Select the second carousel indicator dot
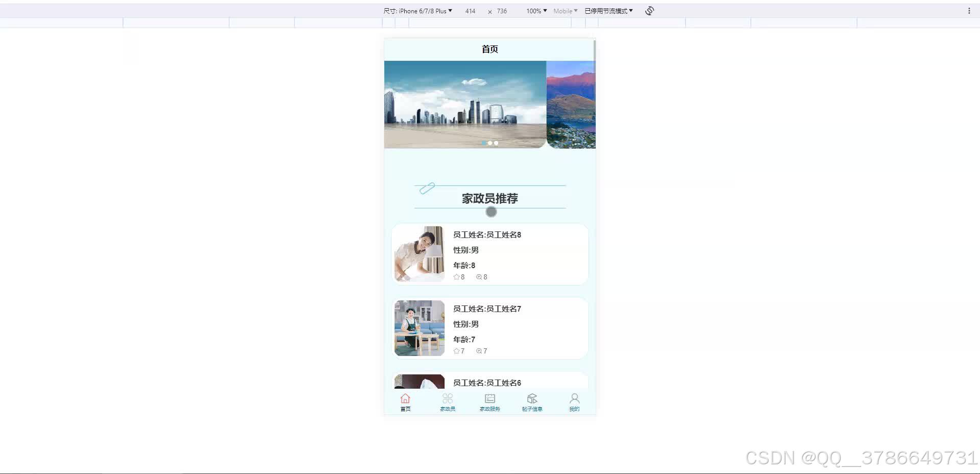This screenshot has height=474, width=980. click(x=489, y=143)
